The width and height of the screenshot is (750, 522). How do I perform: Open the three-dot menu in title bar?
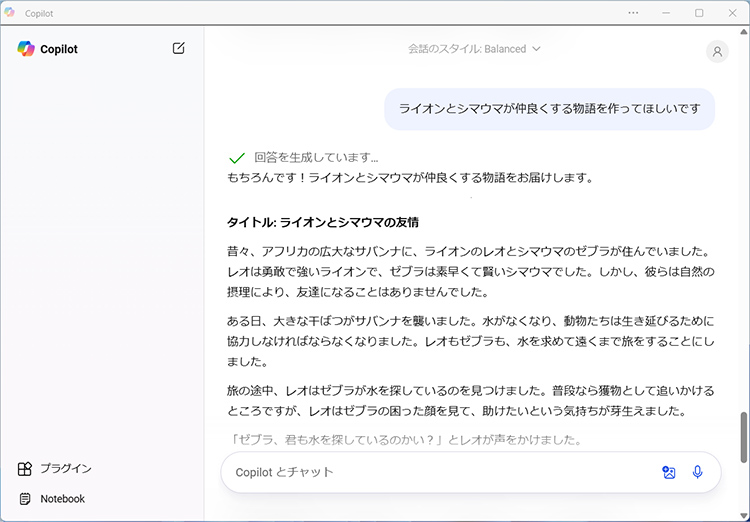tap(633, 13)
